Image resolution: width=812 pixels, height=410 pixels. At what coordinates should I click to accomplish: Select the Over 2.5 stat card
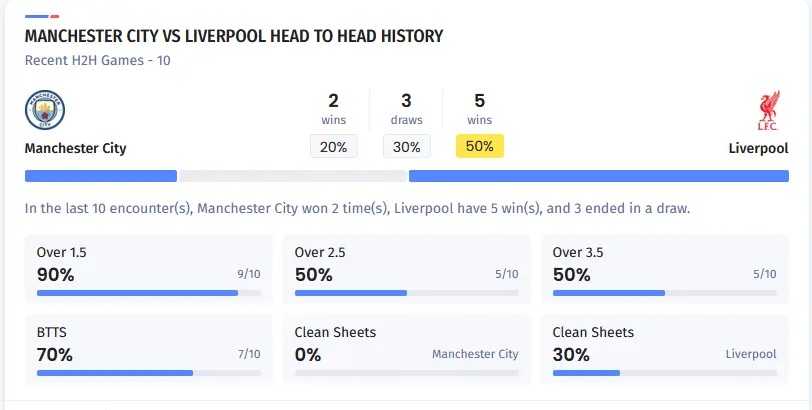pyautogui.click(x=406, y=266)
